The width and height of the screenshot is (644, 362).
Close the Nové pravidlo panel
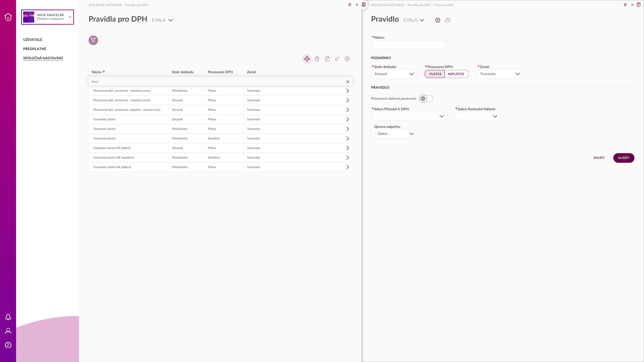[x=632, y=5]
